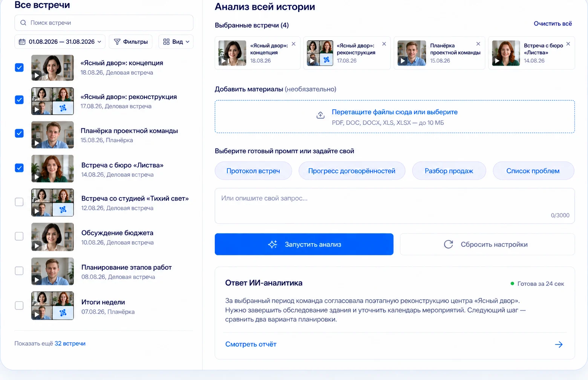Choose the Протокол встреч prompt
This screenshot has width=588, height=380.
click(x=253, y=171)
